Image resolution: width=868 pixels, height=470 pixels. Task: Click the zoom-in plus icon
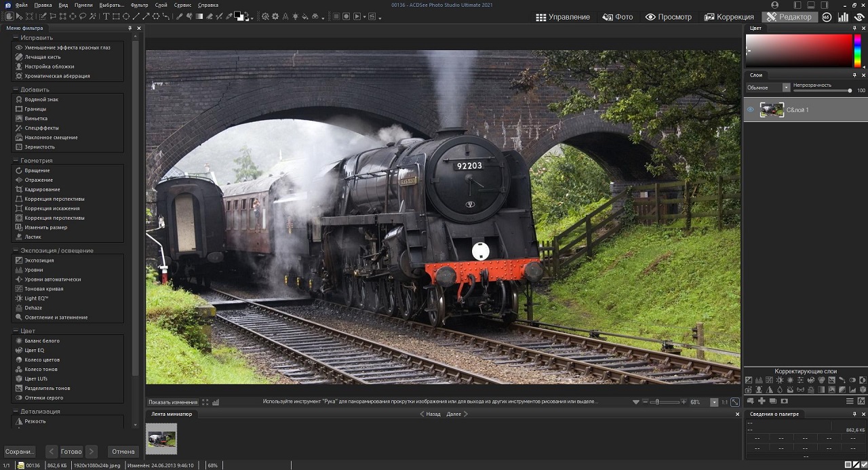[x=684, y=402]
